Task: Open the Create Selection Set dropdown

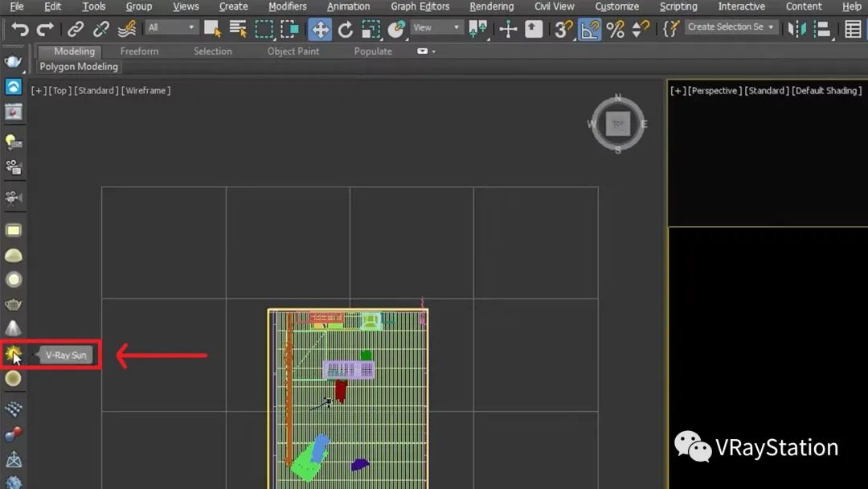Action: [x=731, y=27]
